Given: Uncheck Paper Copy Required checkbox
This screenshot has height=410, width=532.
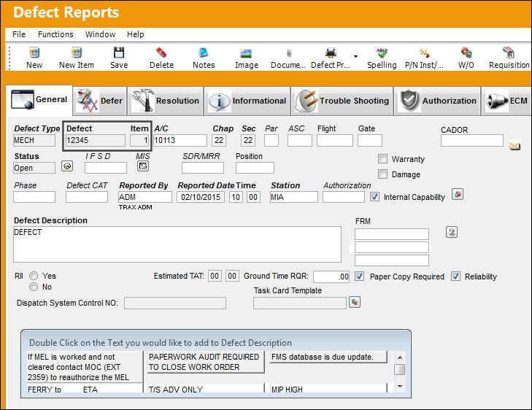Looking at the screenshot, I should [359, 276].
